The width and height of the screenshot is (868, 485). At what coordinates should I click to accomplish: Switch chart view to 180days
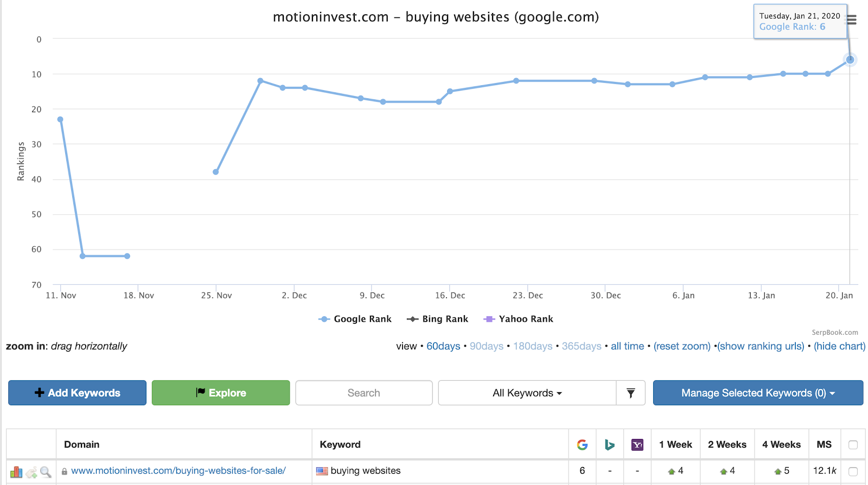click(533, 346)
